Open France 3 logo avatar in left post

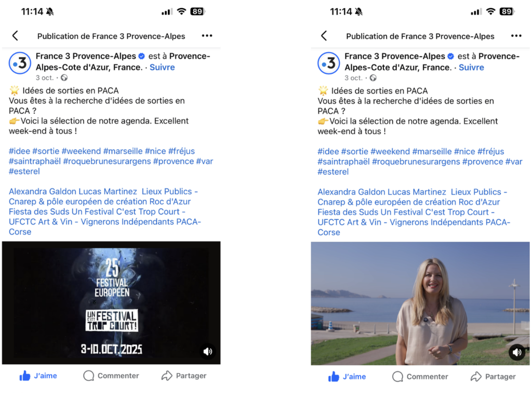click(x=20, y=63)
